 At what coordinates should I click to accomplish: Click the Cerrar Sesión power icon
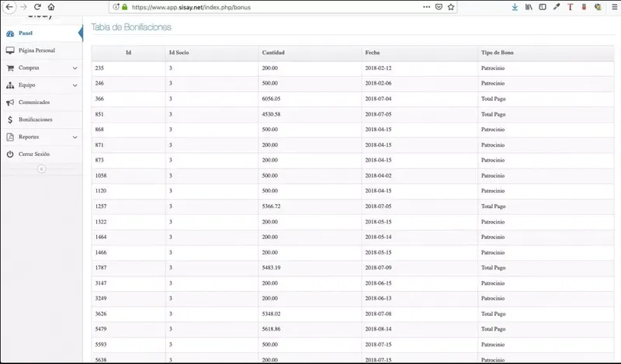(10, 154)
